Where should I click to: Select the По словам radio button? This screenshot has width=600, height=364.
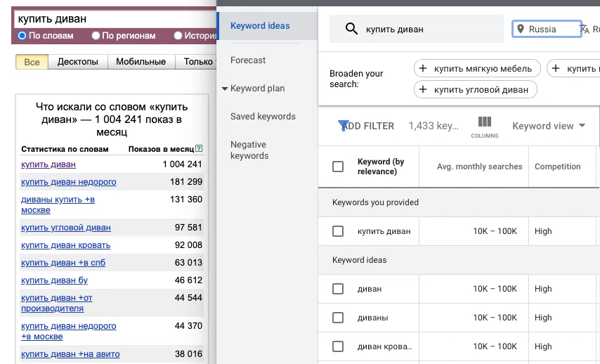(22, 36)
